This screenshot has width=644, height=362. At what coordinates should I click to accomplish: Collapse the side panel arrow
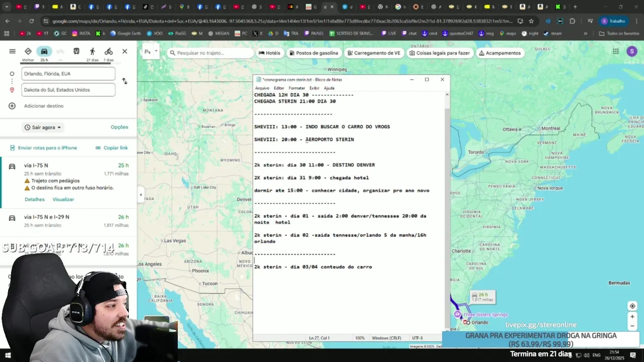click(141, 195)
